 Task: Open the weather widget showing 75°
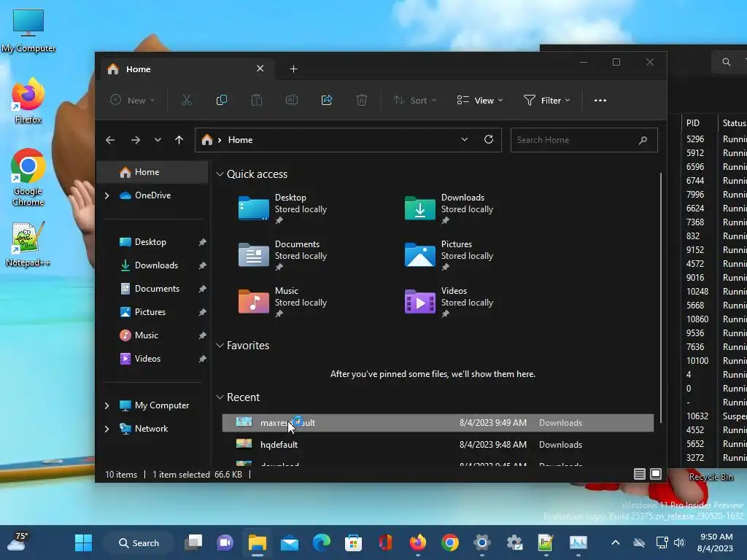pos(18,542)
